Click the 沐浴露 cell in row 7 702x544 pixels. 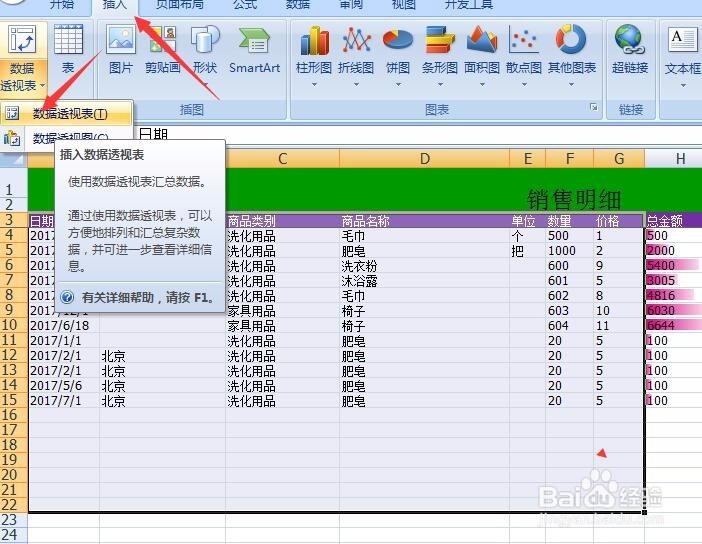(x=424, y=280)
